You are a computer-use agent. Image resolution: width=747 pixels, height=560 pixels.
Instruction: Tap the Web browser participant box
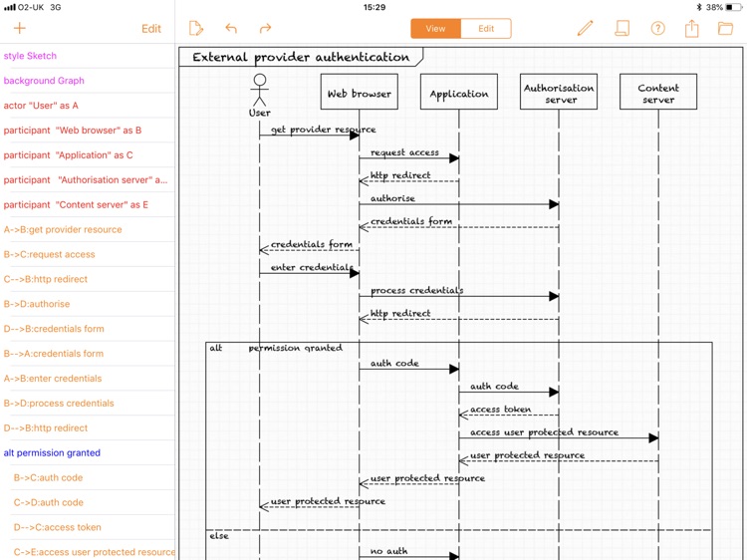(360, 92)
